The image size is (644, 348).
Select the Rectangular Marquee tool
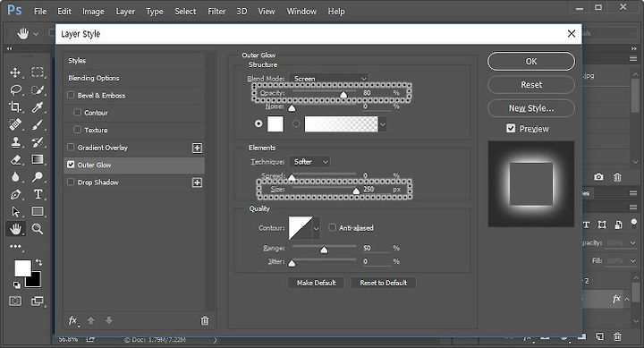coord(38,72)
